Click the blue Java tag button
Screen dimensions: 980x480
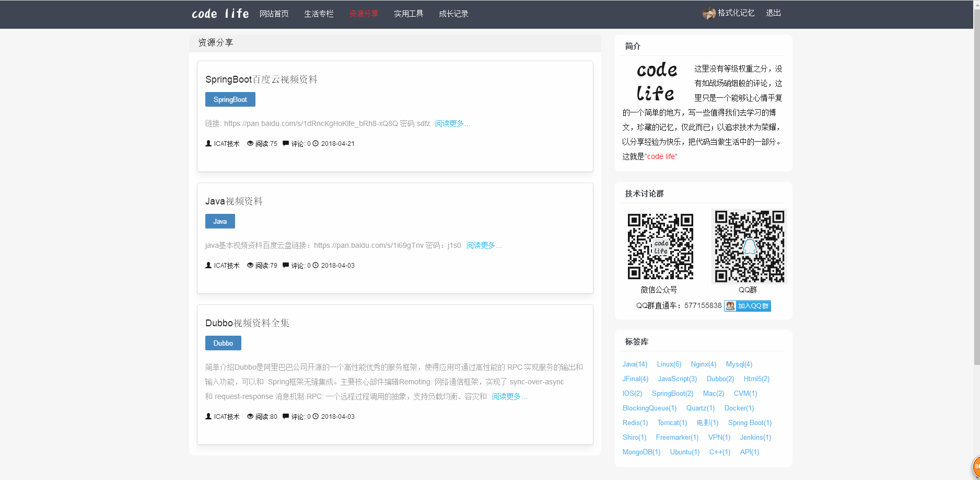click(220, 221)
